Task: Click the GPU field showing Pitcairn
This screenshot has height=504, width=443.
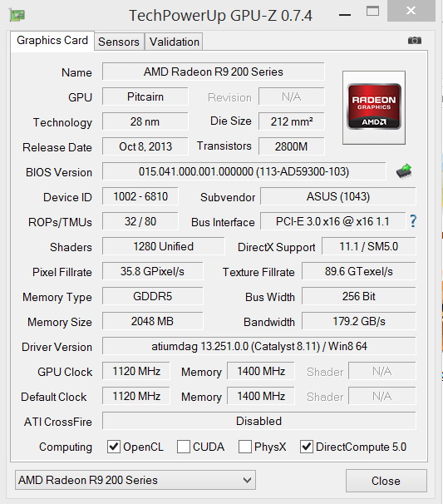Action: point(145,96)
